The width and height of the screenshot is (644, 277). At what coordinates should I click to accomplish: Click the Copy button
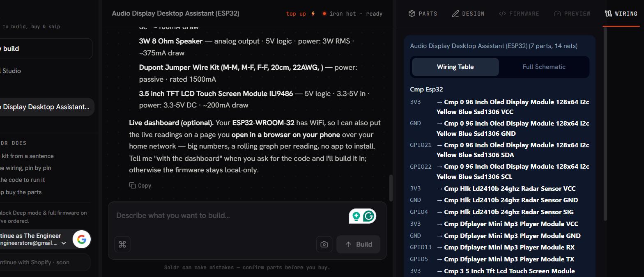point(140,185)
